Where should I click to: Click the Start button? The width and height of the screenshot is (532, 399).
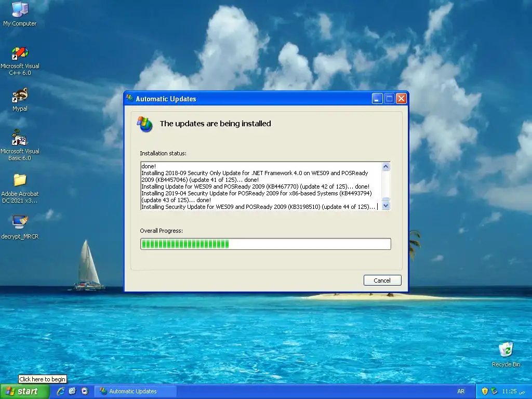pos(25,391)
